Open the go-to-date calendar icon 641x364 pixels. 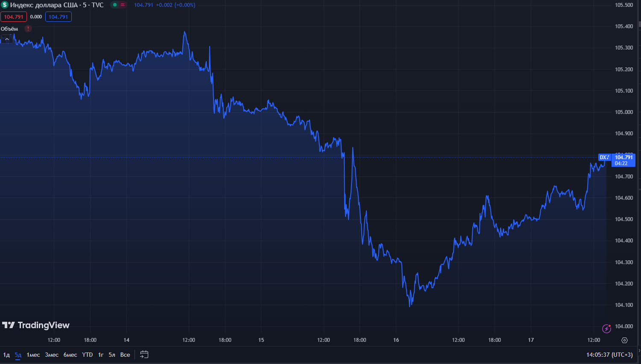pos(144,355)
